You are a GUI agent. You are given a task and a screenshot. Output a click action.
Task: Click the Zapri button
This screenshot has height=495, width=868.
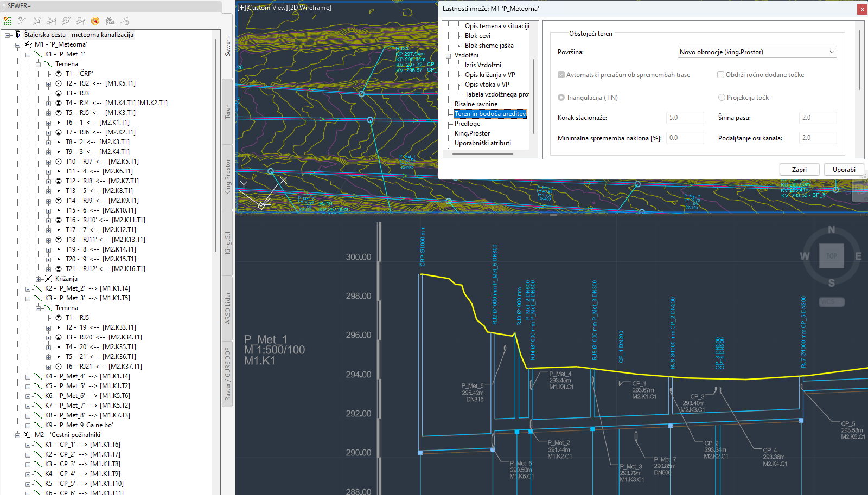click(799, 170)
